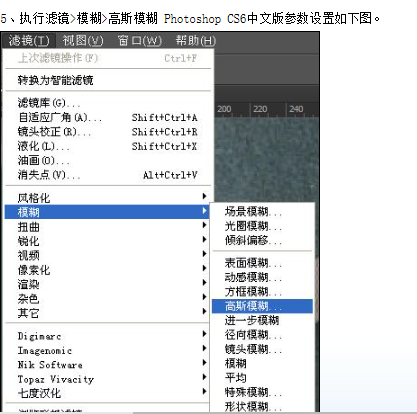
Task: Expand the 风格化 submenu
Action: pos(108,198)
